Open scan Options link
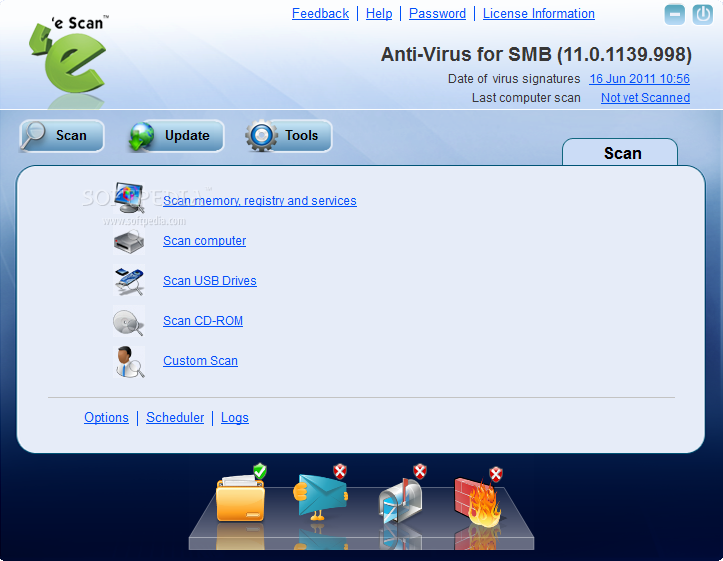 click(x=107, y=418)
